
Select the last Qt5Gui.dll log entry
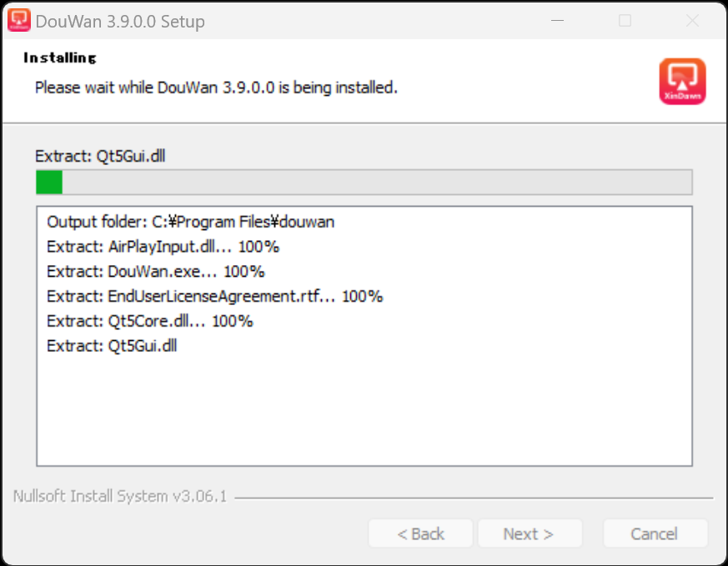coord(112,346)
